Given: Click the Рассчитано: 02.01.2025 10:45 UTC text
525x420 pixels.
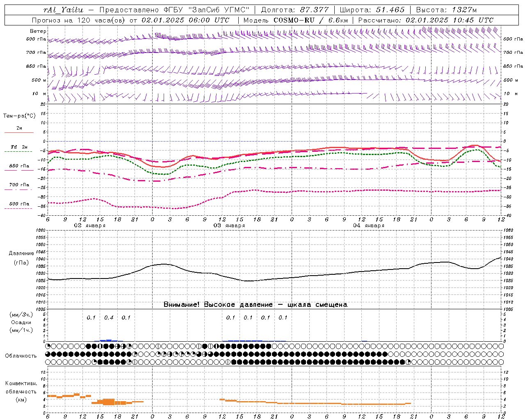Looking at the screenshot, I should [426, 20].
